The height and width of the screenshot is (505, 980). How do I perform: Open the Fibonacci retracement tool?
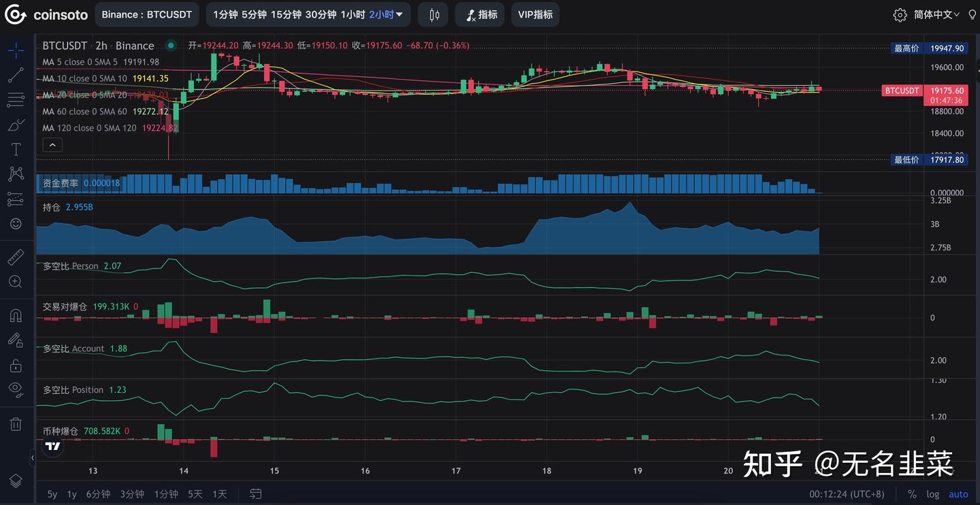click(16, 100)
